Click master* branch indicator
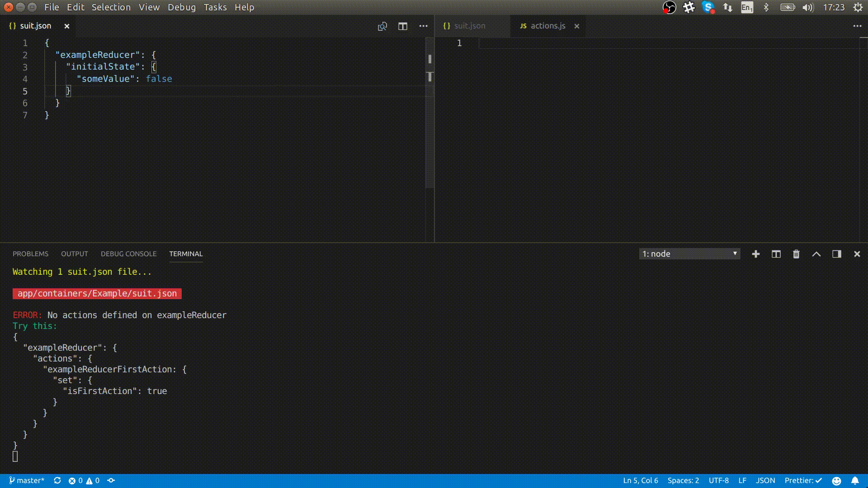This screenshot has width=868, height=488. 27,480
